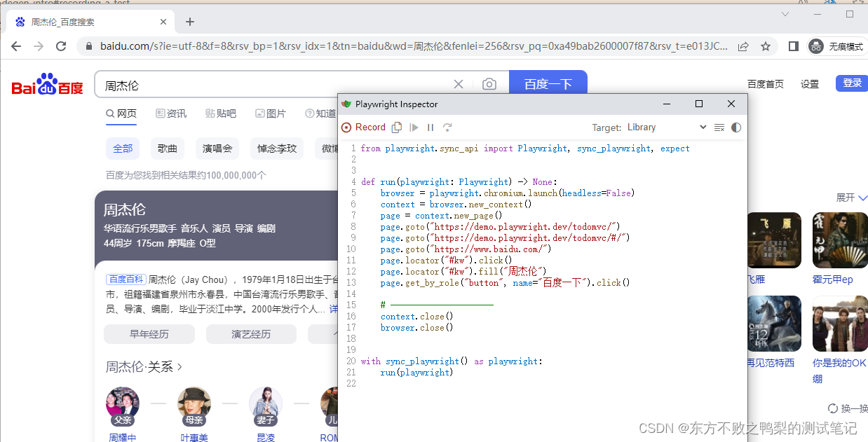Image resolution: width=868 pixels, height=442 pixels.
Task: Click the 无痕模式 incognito profile button
Action: [x=836, y=46]
